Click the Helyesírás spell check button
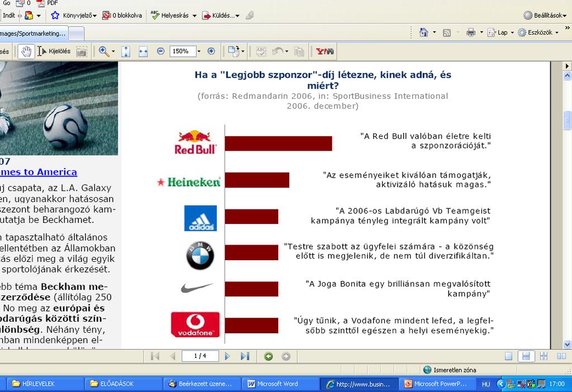Screen dimensions: 572x392 [x=170, y=15]
